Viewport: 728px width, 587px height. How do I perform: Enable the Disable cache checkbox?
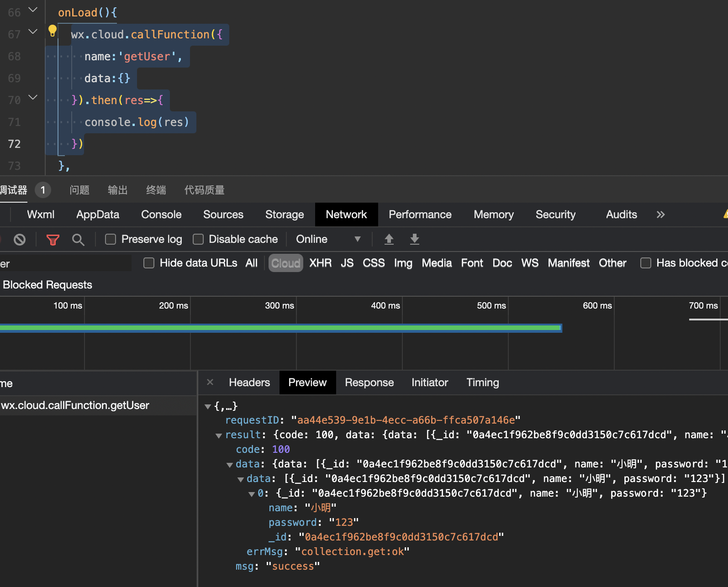[198, 239]
